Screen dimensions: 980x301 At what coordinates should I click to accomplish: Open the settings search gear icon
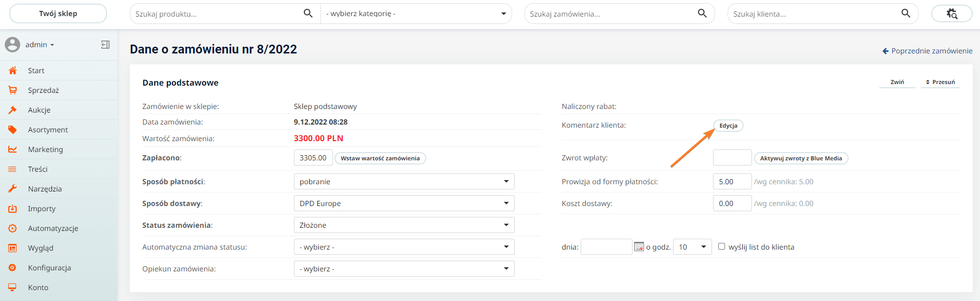(951, 13)
